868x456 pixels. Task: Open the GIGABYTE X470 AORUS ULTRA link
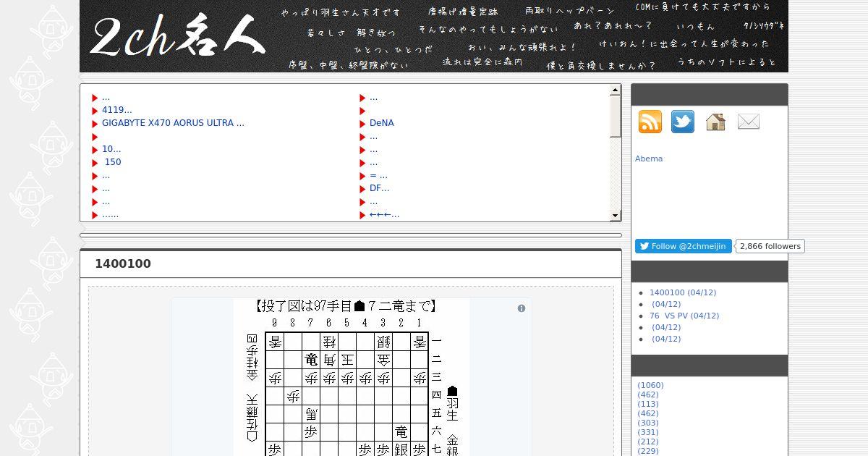173,123
